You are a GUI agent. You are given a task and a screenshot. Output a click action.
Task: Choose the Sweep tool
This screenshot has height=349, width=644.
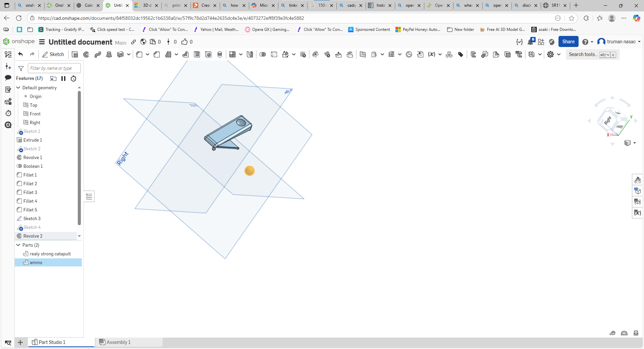pos(98,54)
